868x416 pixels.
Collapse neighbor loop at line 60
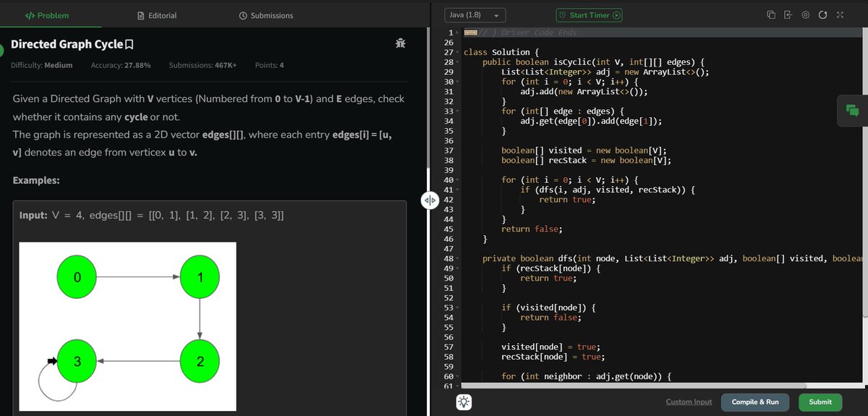[x=457, y=376]
